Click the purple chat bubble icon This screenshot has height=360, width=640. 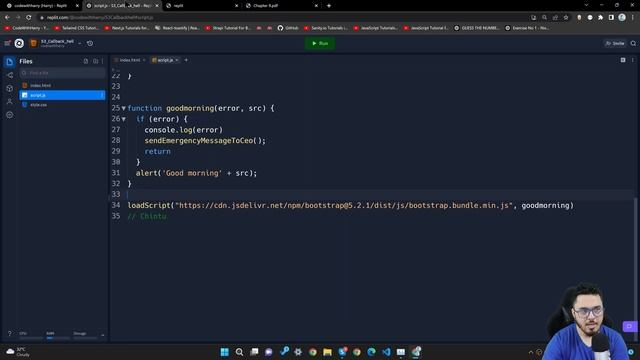click(629, 327)
